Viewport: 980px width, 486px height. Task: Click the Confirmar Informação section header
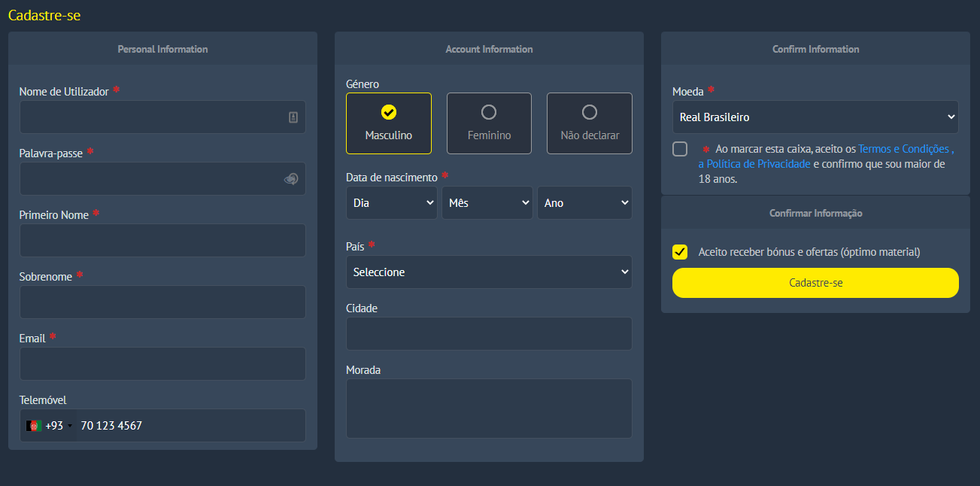[x=815, y=213]
